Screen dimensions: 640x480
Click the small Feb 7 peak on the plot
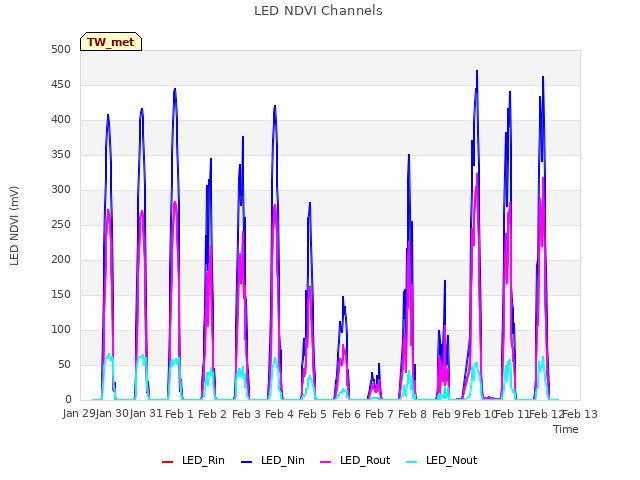(379, 364)
